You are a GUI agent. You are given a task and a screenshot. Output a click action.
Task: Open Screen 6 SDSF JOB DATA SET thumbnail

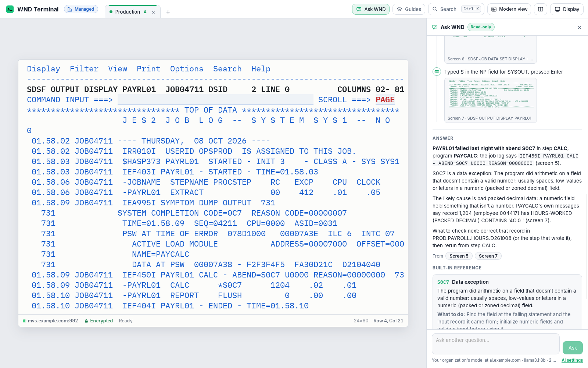pos(490,49)
